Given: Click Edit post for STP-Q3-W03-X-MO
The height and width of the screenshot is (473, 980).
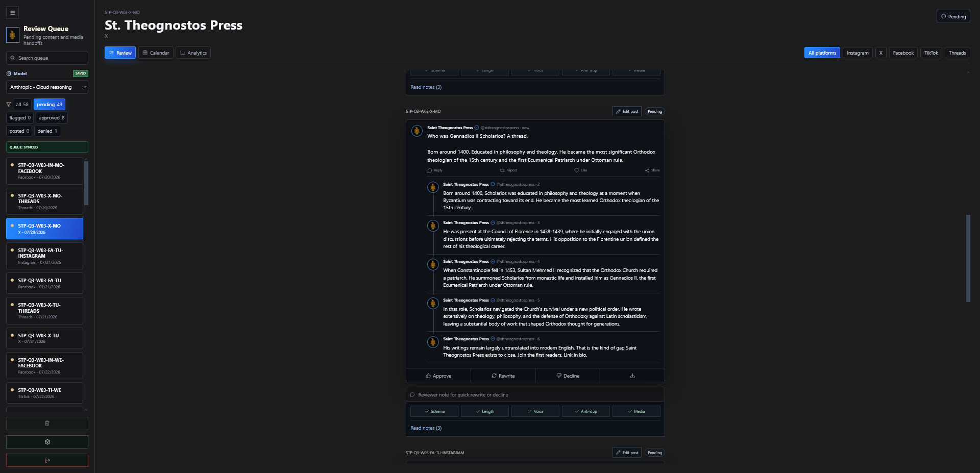Looking at the screenshot, I should [627, 111].
